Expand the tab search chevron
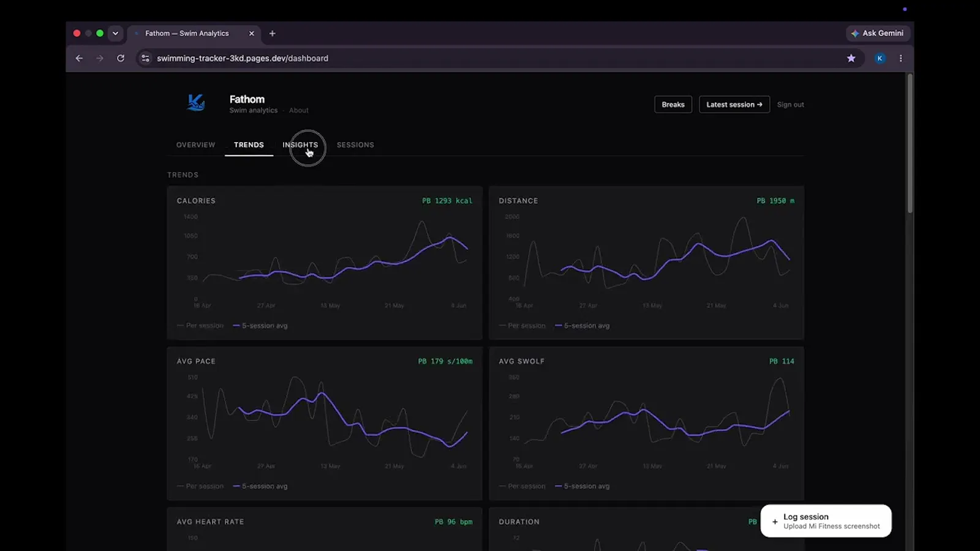The height and width of the screenshot is (551, 980). click(x=115, y=34)
